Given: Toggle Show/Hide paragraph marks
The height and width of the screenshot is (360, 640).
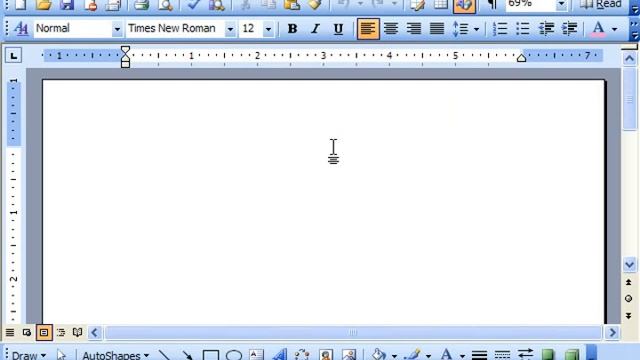Looking at the screenshot, I should 492,5.
